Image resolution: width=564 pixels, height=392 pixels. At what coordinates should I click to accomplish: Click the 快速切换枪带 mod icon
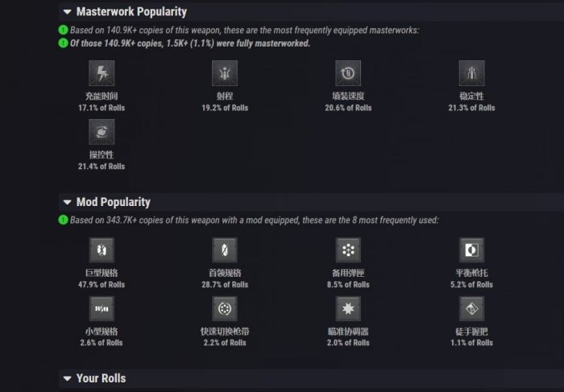(225, 309)
